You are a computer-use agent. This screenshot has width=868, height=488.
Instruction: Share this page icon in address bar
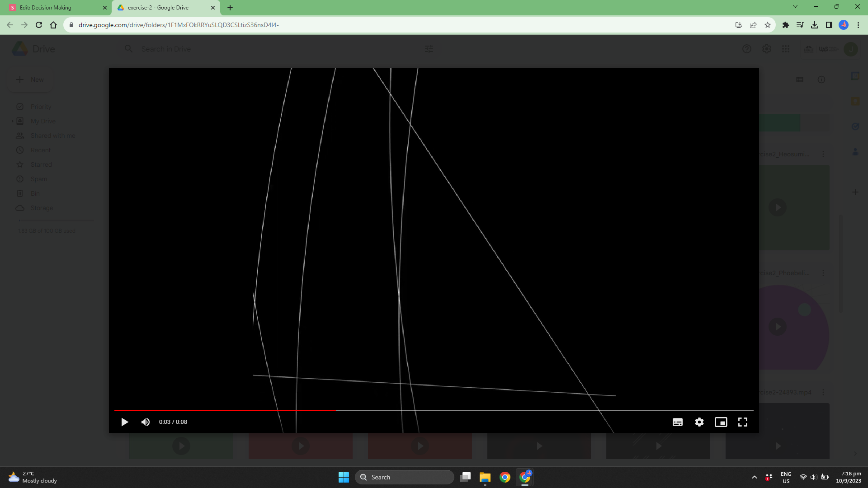(x=753, y=25)
